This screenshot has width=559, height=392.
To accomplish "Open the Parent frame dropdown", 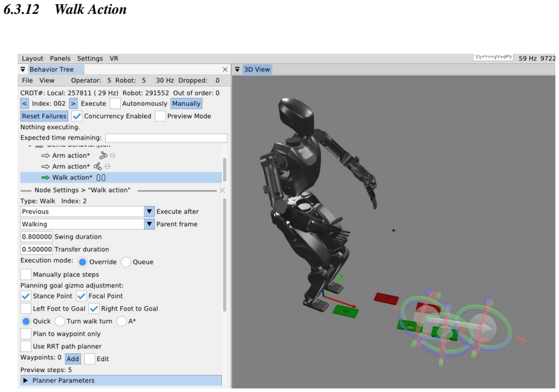I will tap(88, 224).
